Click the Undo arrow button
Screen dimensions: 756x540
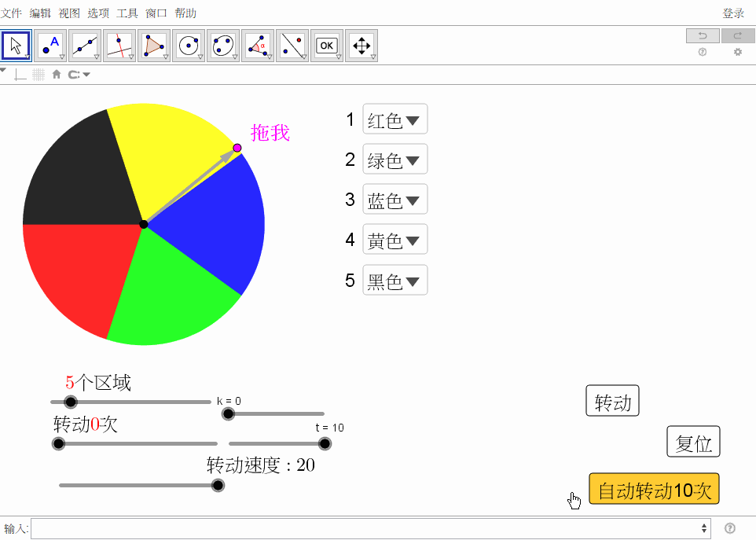703,35
